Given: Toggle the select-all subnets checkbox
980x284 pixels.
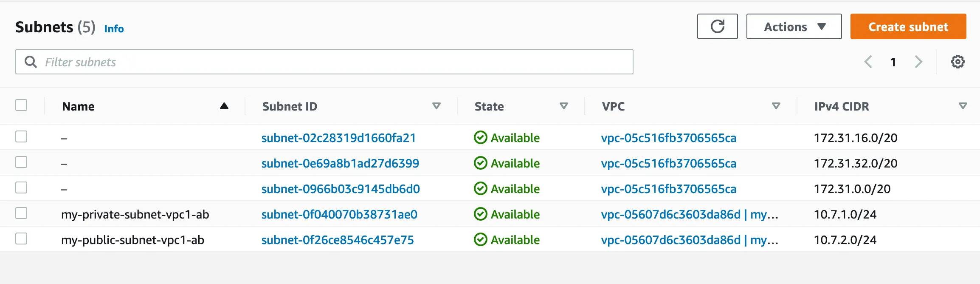Looking at the screenshot, I should 21,105.
